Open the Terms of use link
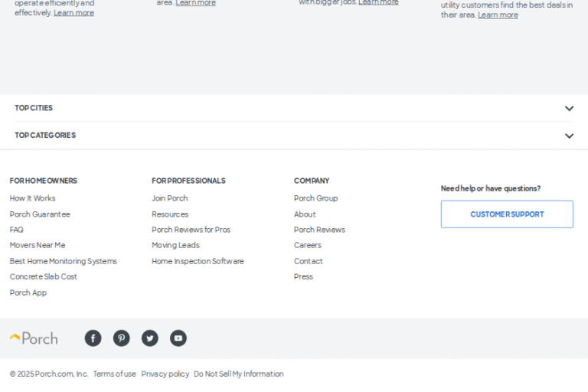 [114, 374]
